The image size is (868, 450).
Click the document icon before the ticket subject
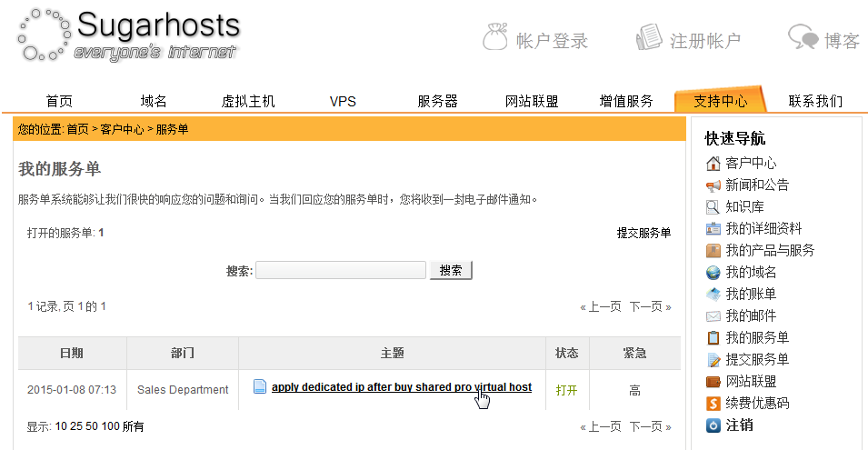pyautogui.click(x=259, y=386)
